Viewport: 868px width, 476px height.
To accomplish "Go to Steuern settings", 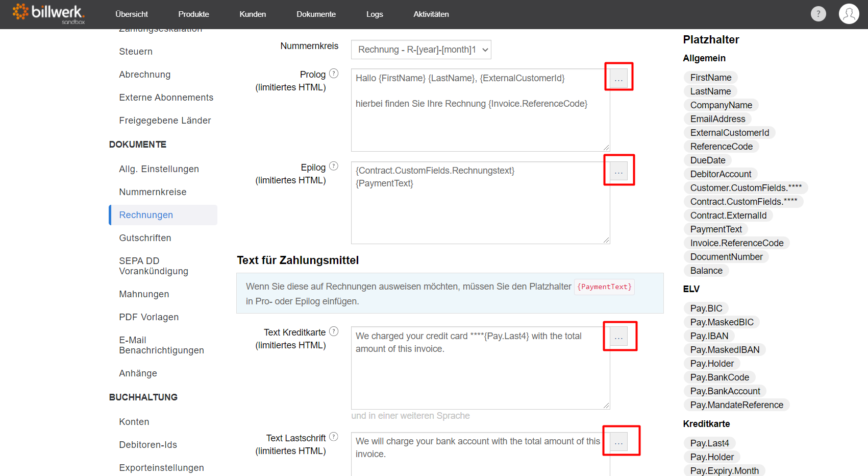I will [x=136, y=52].
